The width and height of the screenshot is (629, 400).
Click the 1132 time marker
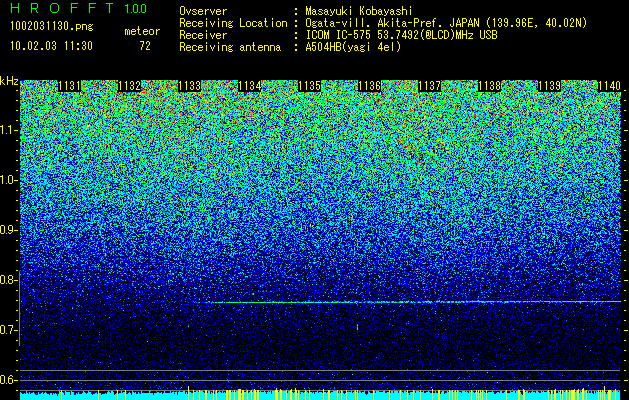[130, 86]
